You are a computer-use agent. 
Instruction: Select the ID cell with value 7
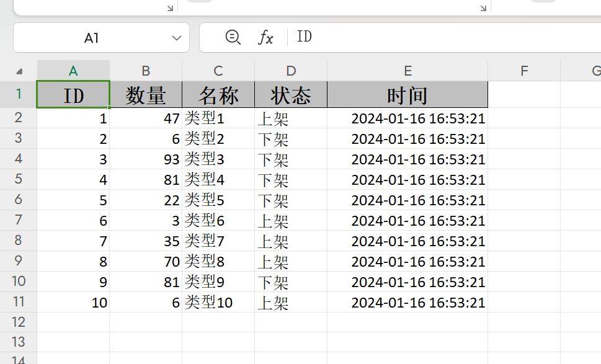tap(73, 241)
